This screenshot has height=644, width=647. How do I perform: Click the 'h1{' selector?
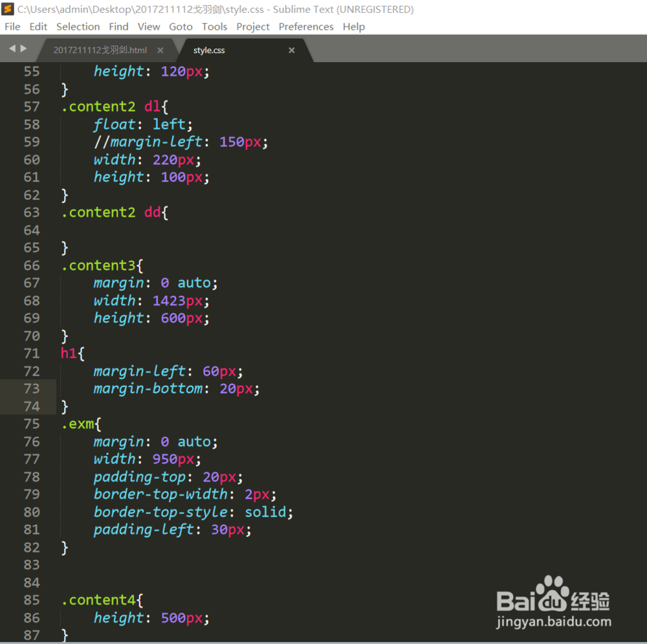[x=72, y=353]
